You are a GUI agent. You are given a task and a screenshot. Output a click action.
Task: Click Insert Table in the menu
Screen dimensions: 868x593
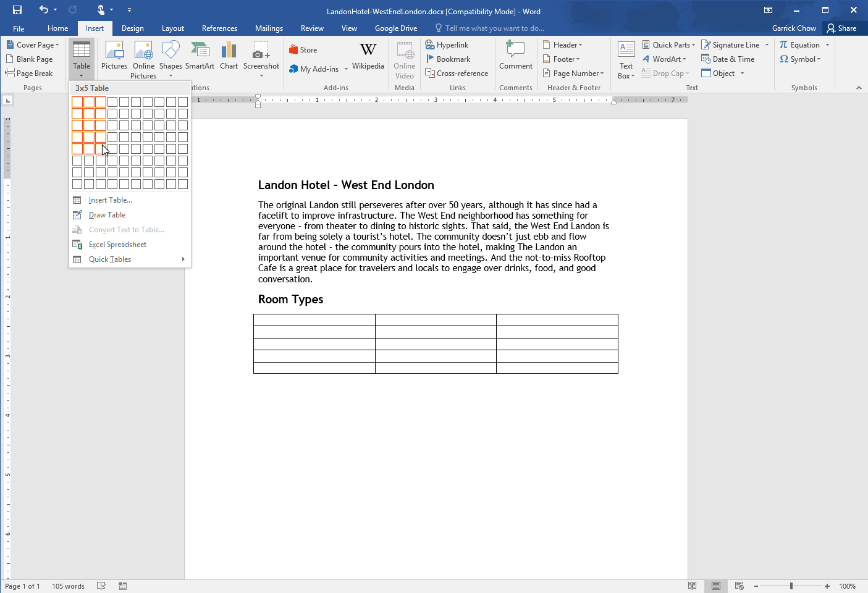(111, 200)
